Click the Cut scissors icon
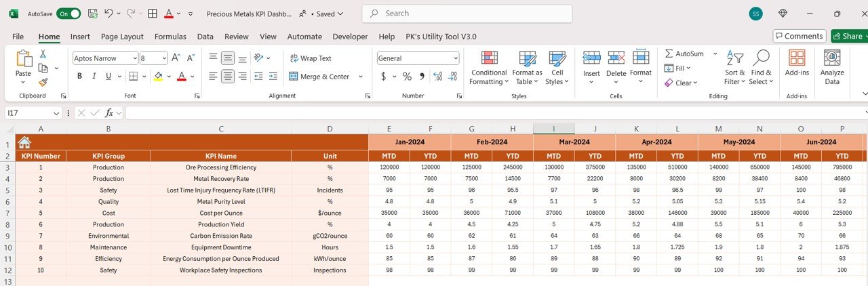The width and height of the screenshot is (868, 286). (x=43, y=54)
